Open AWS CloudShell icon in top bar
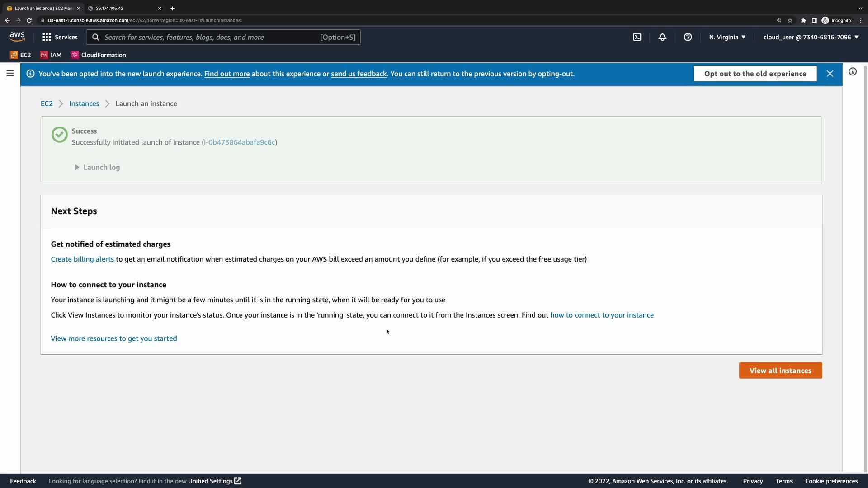 [637, 37]
